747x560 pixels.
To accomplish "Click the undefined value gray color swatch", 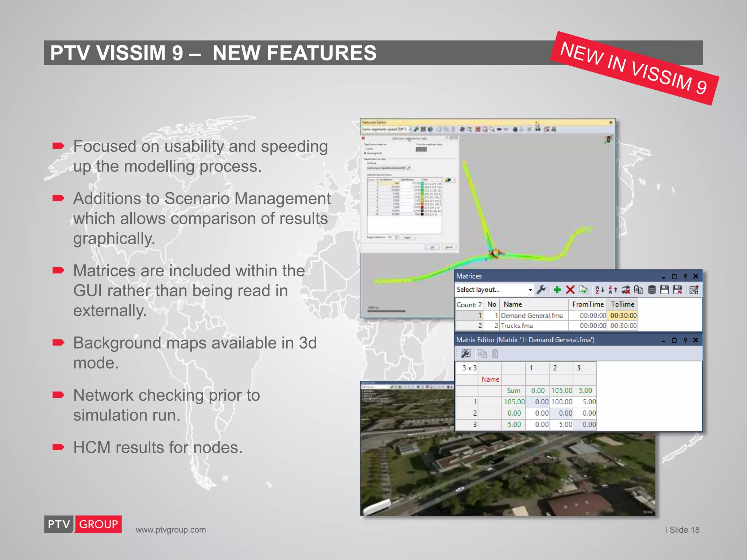I will click(421, 149).
